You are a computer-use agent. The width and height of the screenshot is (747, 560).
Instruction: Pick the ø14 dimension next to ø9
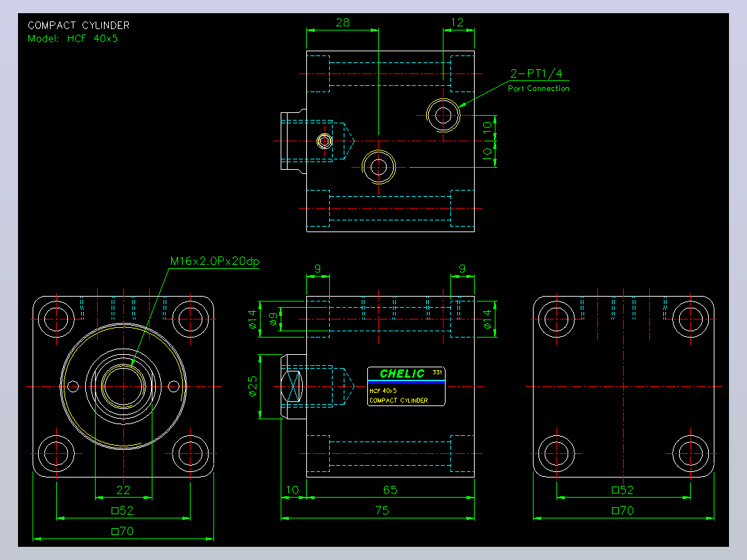[252, 319]
